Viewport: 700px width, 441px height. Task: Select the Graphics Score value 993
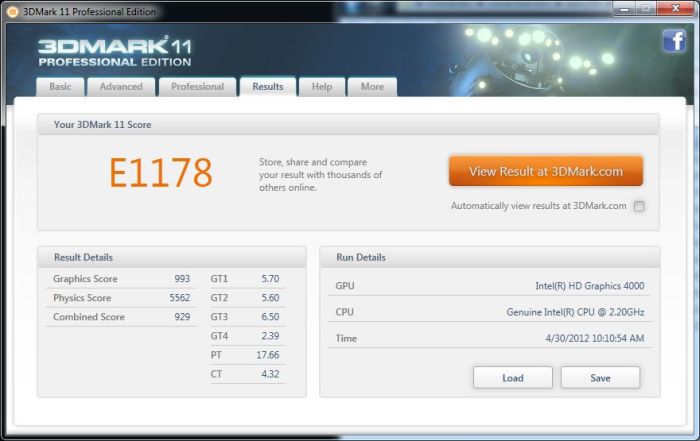[x=182, y=279]
